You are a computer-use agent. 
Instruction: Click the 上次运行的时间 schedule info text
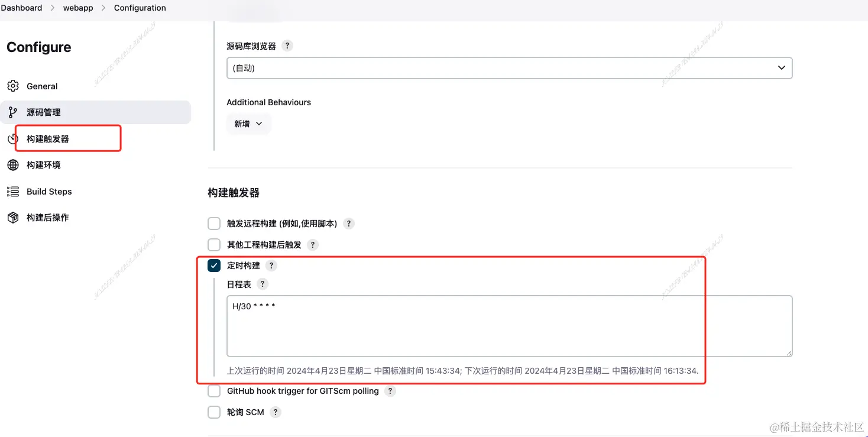point(462,371)
